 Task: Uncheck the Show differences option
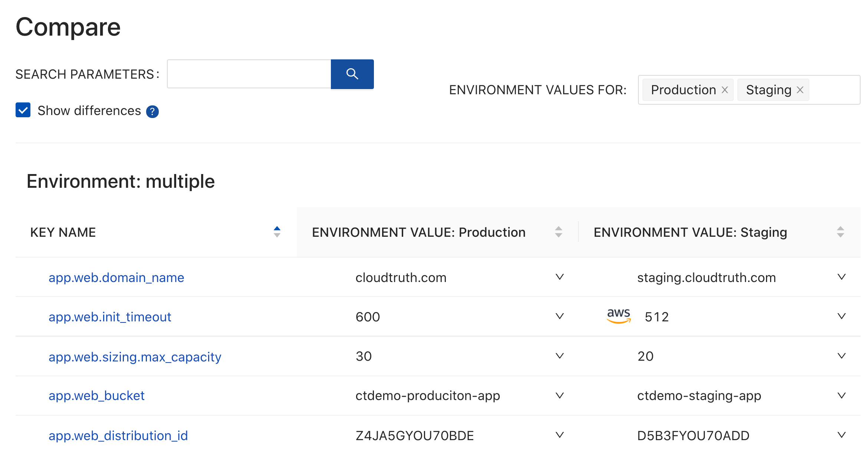point(22,110)
